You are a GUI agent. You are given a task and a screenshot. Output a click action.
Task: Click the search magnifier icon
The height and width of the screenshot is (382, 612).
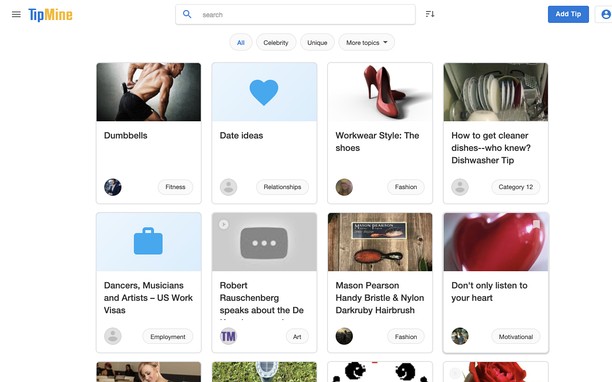(x=187, y=14)
